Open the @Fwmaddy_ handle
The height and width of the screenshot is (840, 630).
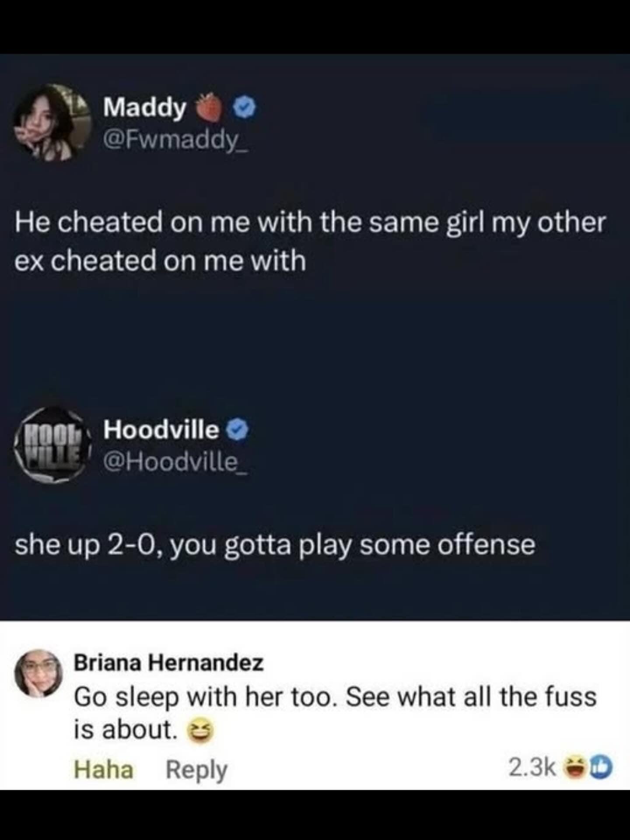point(176,140)
